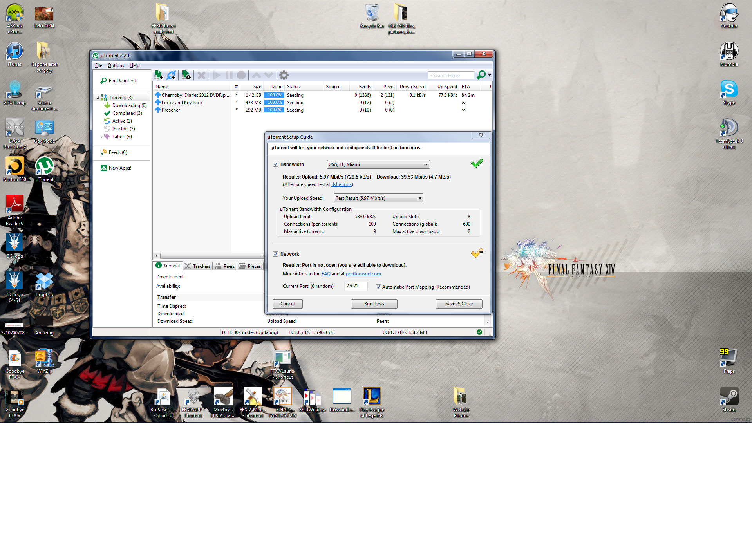The width and height of the screenshot is (752, 560).
Task: Click the Stop torrent toolbar icon
Action: tap(241, 75)
